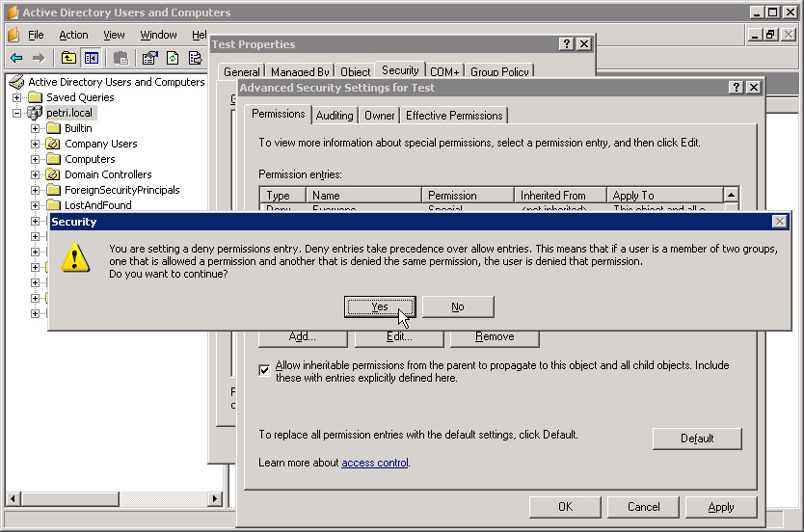Click the help question mark in Advanced Security Settings
804x532 pixels.
click(x=737, y=87)
